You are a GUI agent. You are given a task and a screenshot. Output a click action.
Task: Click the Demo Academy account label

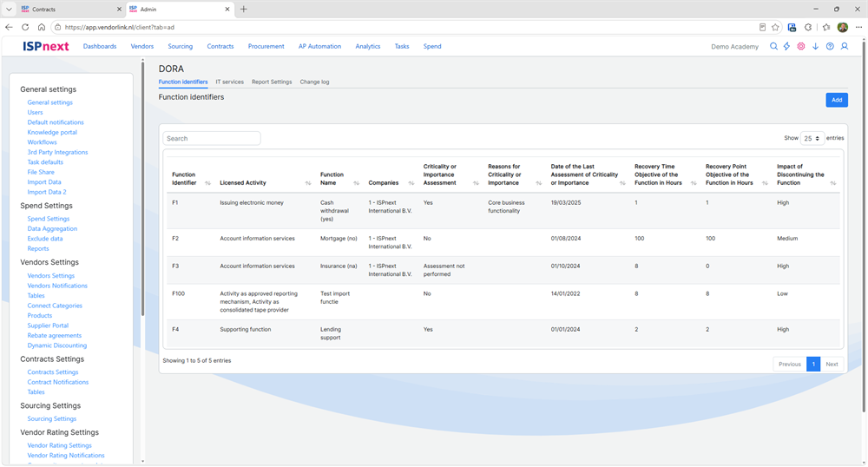point(734,47)
